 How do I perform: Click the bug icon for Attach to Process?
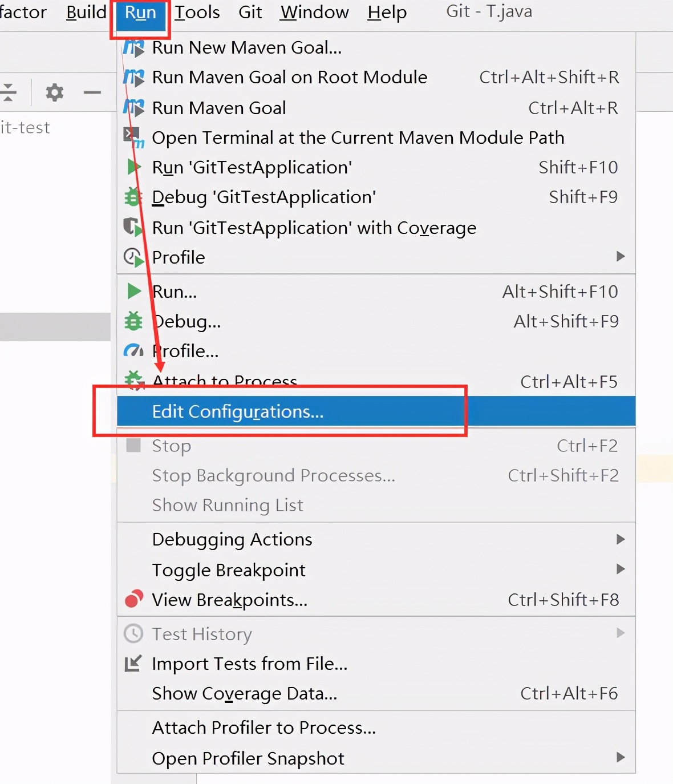coord(133,381)
